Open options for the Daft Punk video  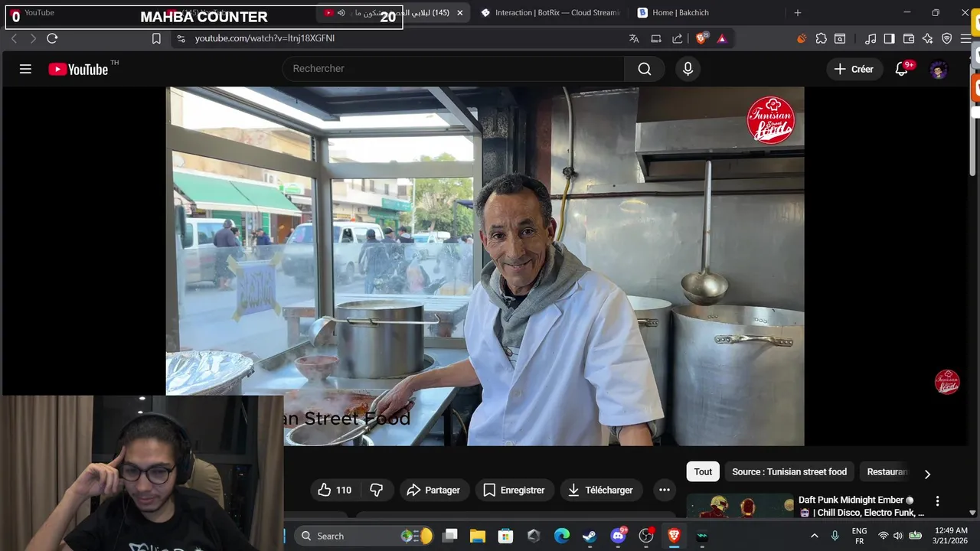pyautogui.click(x=937, y=501)
